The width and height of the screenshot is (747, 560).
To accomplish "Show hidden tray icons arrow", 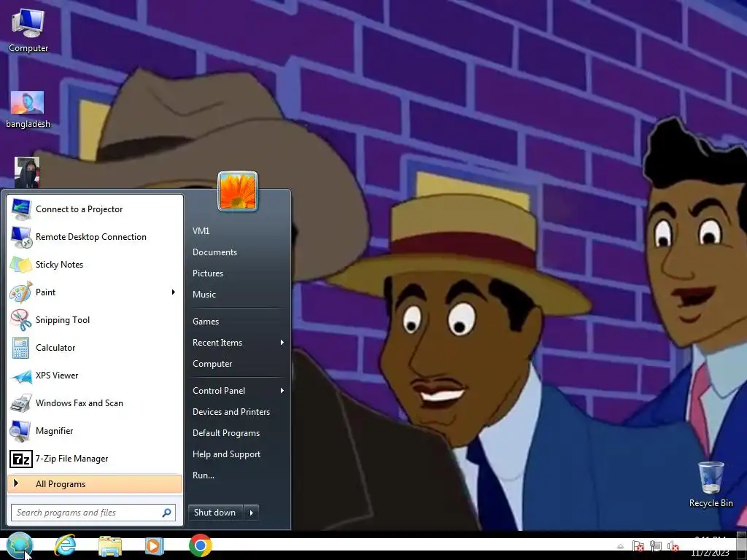I will (x=620, y=546).
